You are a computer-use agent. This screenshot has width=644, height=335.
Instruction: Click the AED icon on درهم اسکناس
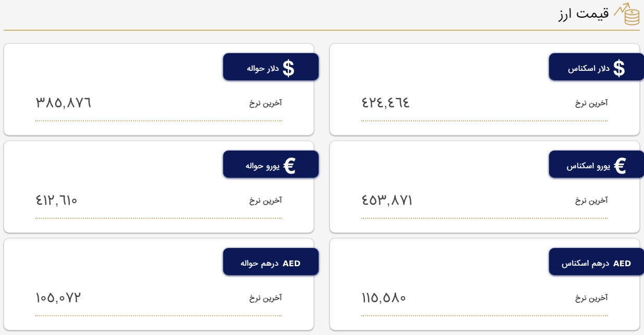tap(622, 264)
